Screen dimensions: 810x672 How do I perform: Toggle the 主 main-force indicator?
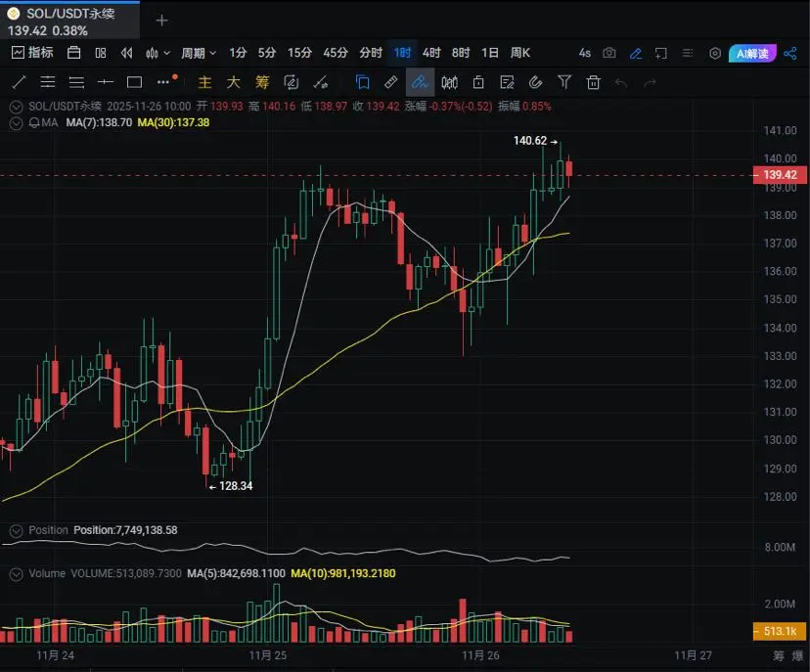(204, 82)
